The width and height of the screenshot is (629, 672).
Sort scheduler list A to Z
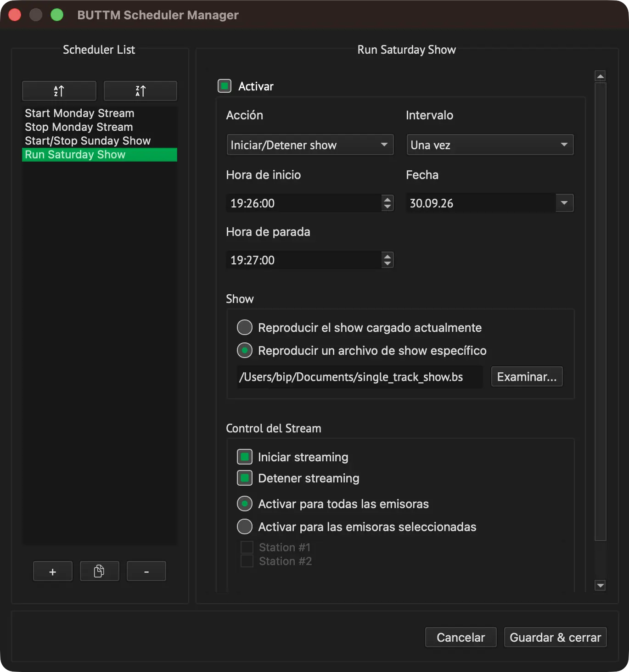[x=59, y=91]
